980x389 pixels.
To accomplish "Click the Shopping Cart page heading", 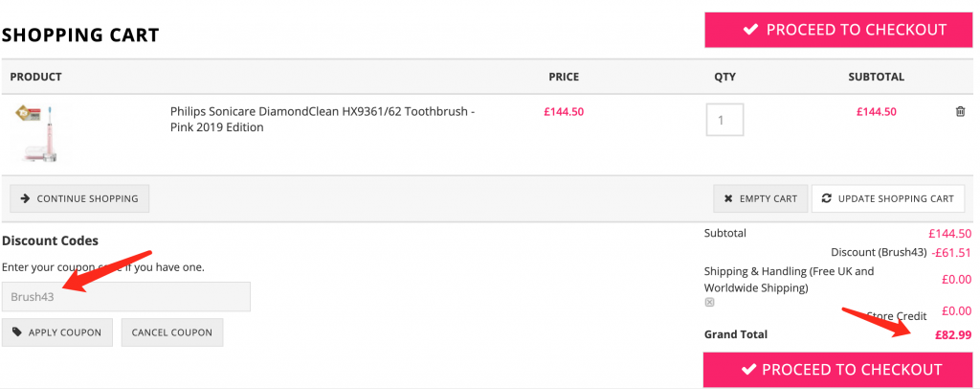I will click(x=80, y=35).
